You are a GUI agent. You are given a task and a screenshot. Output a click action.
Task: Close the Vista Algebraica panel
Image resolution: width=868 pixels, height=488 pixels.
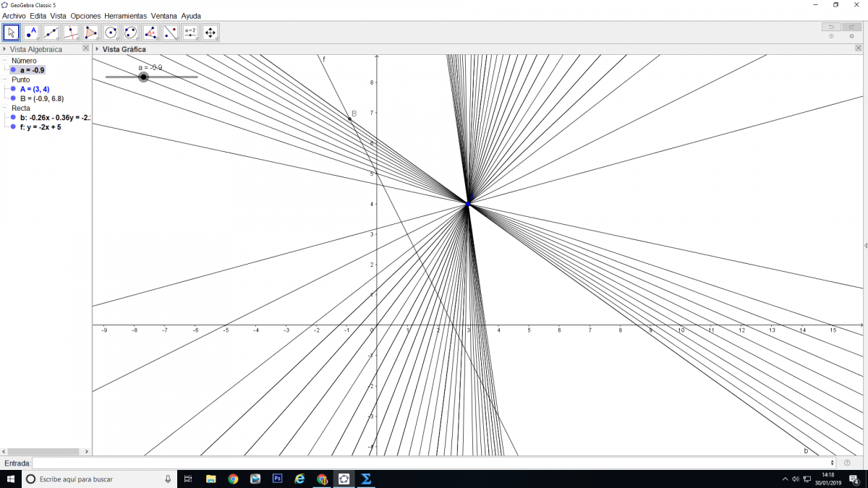[x=86, y=48]
